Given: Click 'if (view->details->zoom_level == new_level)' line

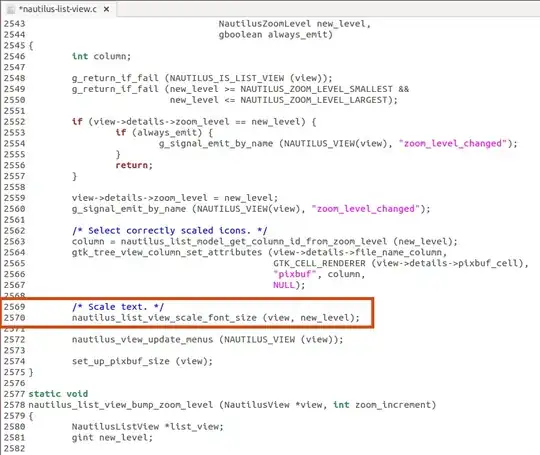Looking at the screenshot, I should pos(194,122).
